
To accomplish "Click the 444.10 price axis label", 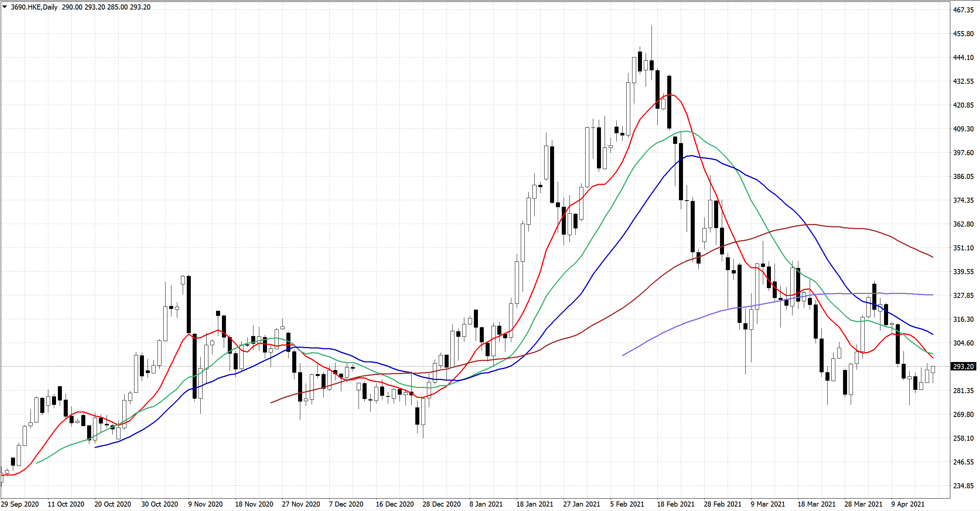I will (963, 57).
